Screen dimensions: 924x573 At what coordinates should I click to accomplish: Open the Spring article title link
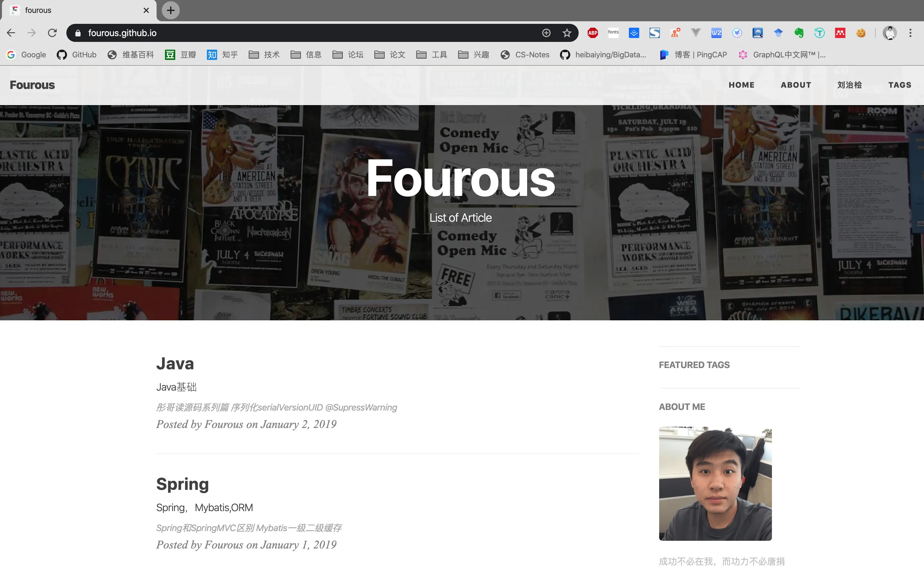coord(182,484)
